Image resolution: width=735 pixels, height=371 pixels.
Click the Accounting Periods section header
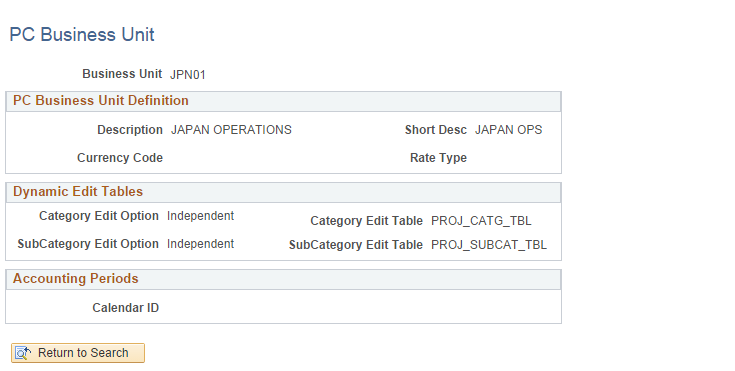pos(75,279)
